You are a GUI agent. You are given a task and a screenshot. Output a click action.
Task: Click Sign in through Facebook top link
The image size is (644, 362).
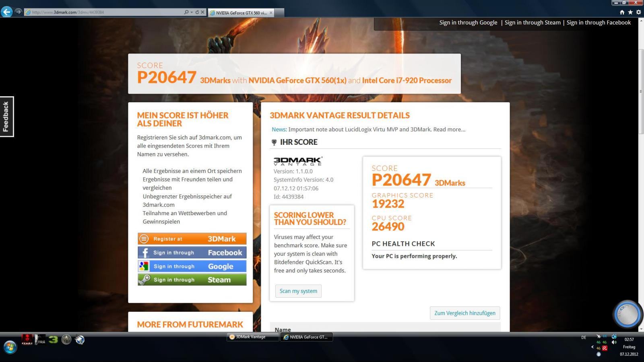click(x=599, y=23)
